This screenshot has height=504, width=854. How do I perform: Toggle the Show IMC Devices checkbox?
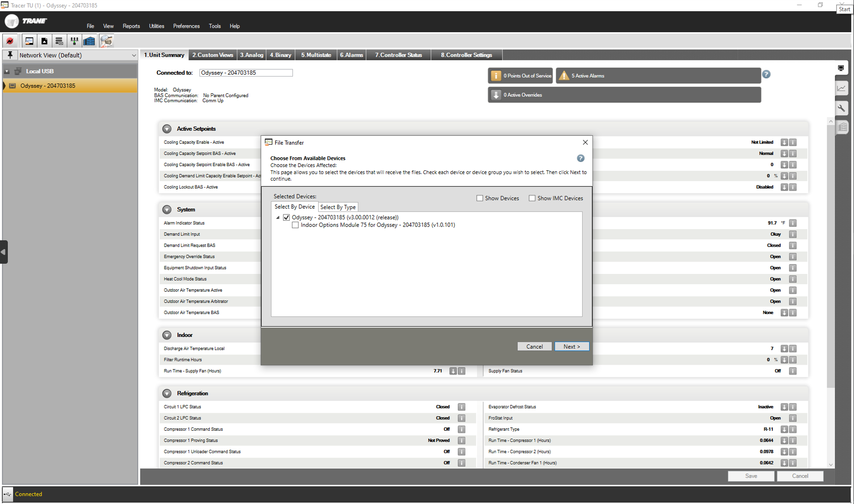tap(532, 198)
